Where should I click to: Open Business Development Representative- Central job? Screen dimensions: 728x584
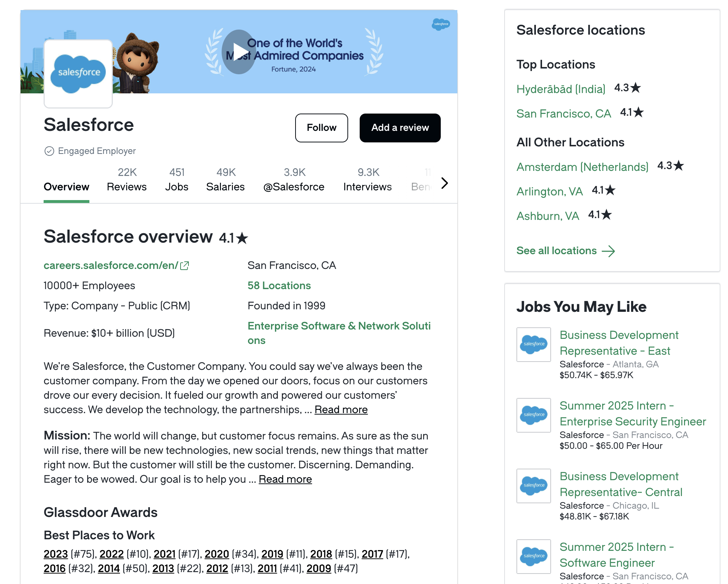click(x=621, y=485)
